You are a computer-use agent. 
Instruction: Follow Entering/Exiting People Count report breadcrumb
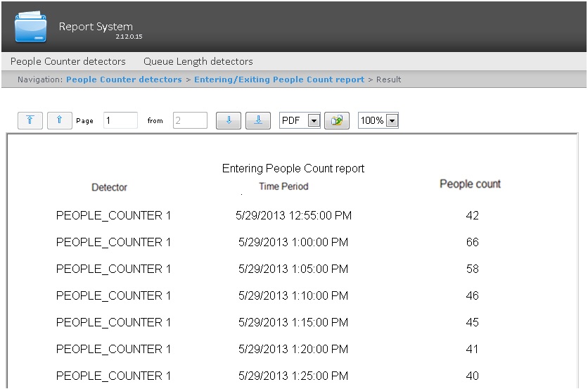279,79
